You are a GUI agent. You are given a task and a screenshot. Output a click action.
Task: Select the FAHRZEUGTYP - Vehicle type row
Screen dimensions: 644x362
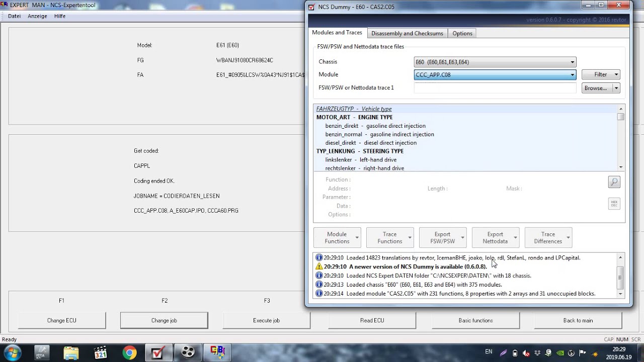pos(465,109)
